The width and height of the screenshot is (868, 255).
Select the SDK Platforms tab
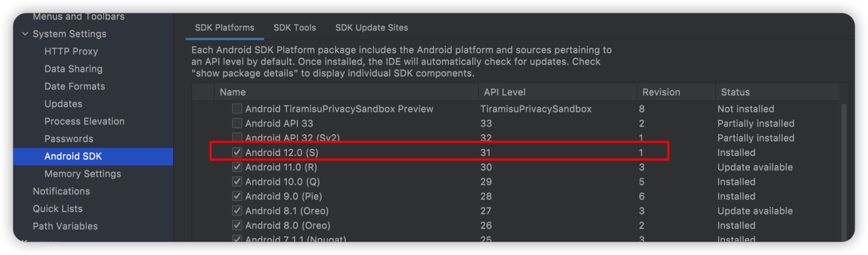[225, 28]
